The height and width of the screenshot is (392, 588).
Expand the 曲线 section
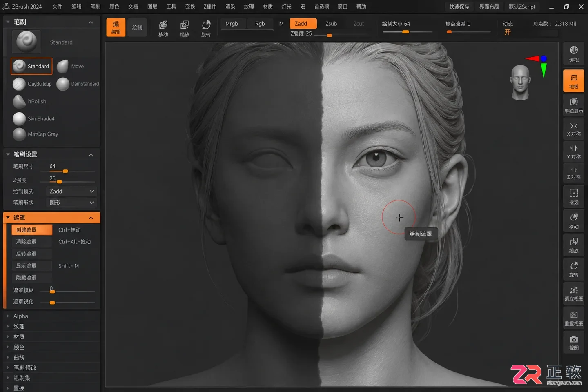(52, 357)
